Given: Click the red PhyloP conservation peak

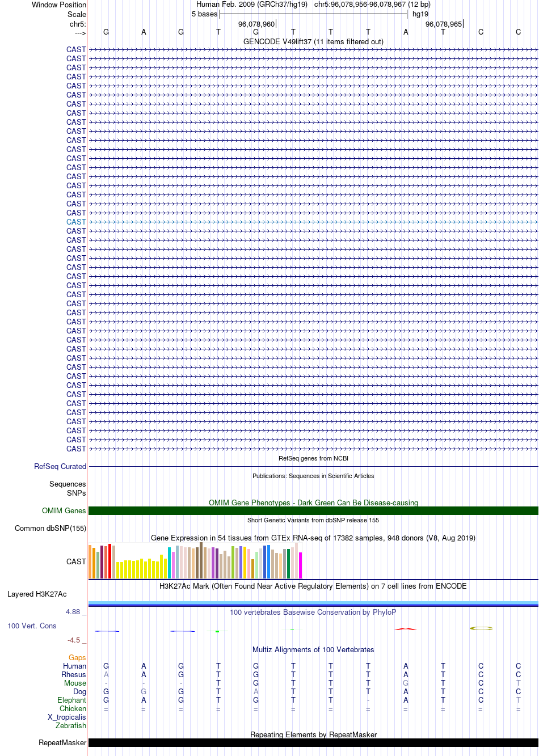Looking at the screenshot, I should [406, 628].
